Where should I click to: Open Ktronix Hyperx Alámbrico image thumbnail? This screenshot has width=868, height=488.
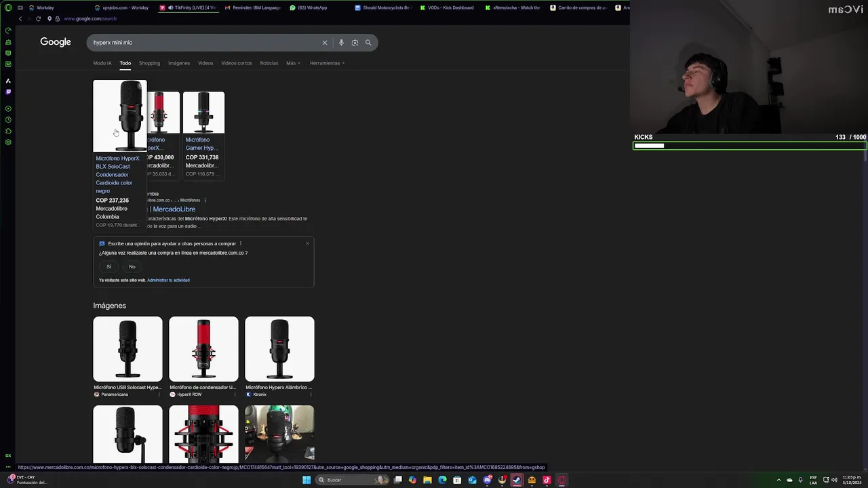279,349
